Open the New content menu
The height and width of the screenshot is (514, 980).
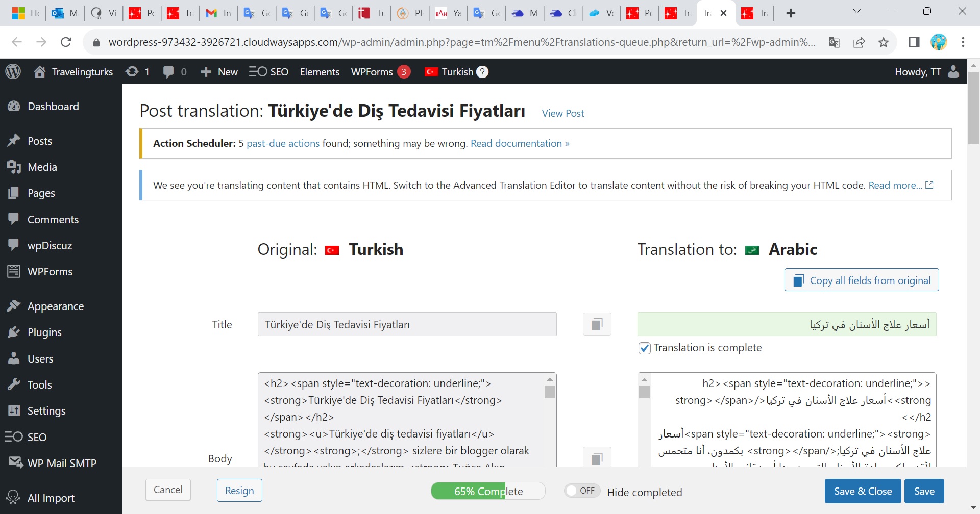pyautogui.click(x=219, y=72)
